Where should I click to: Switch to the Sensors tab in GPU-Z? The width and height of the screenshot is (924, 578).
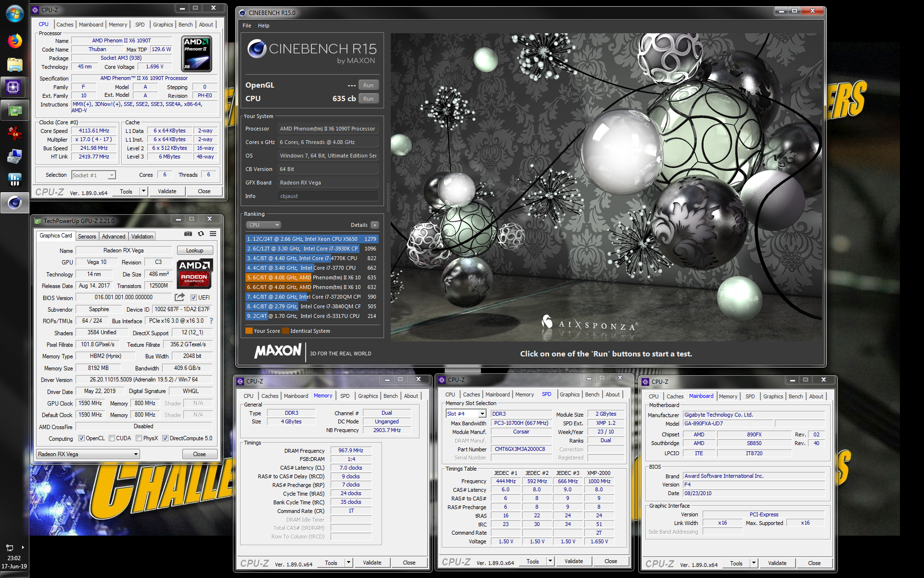tap(87, 236)
